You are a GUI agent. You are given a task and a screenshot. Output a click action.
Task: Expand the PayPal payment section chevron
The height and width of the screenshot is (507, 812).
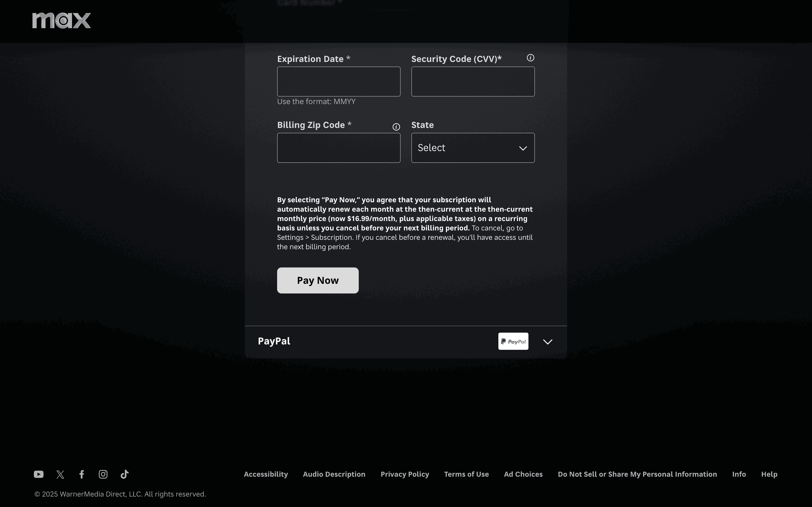click(547, 342)
